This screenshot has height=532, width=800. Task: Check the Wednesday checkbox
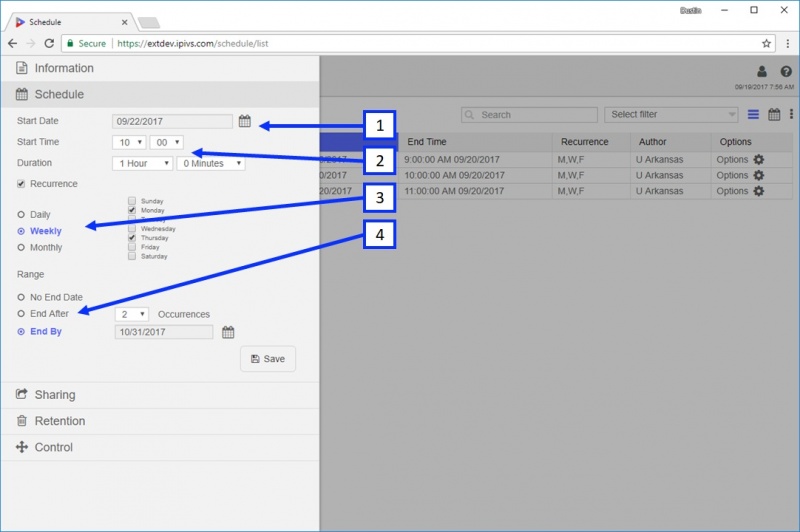132,229
